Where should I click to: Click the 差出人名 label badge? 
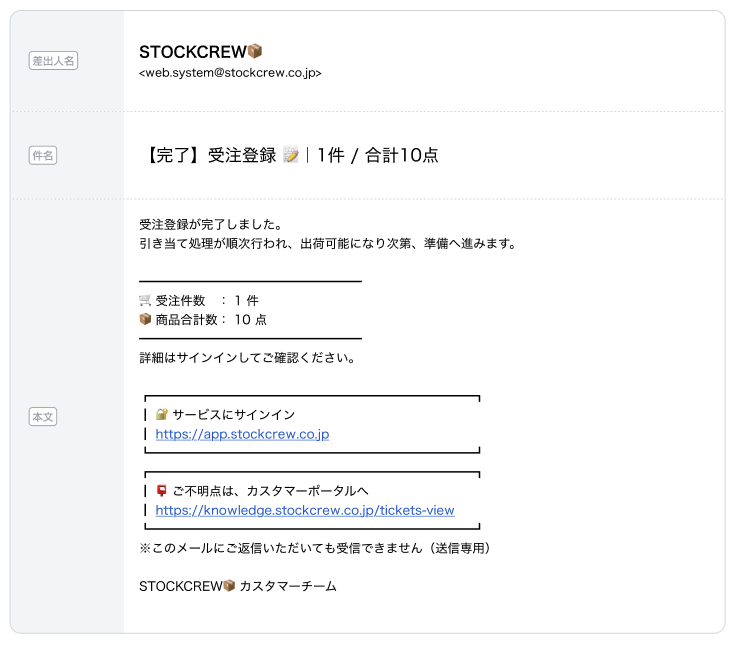tap(54, 61)
